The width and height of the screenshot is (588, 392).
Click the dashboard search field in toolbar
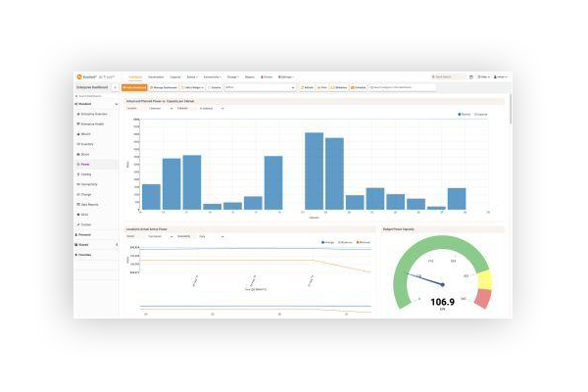pyautogui.click(x=402, y=87)
